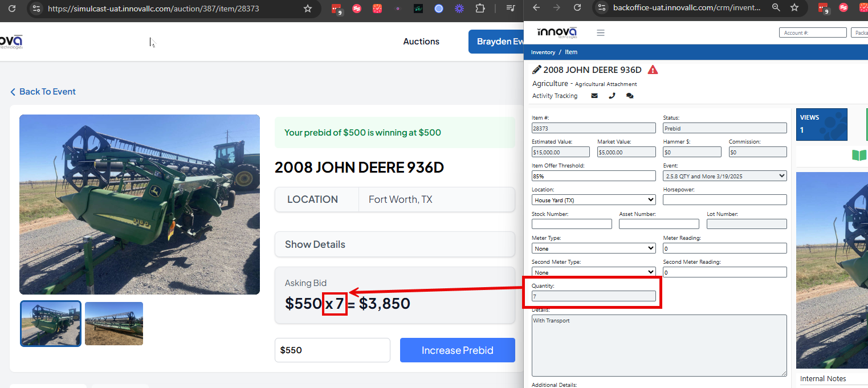Reload the backoffice page
This screenshot has height=388, width=868.
coord(577,7)
